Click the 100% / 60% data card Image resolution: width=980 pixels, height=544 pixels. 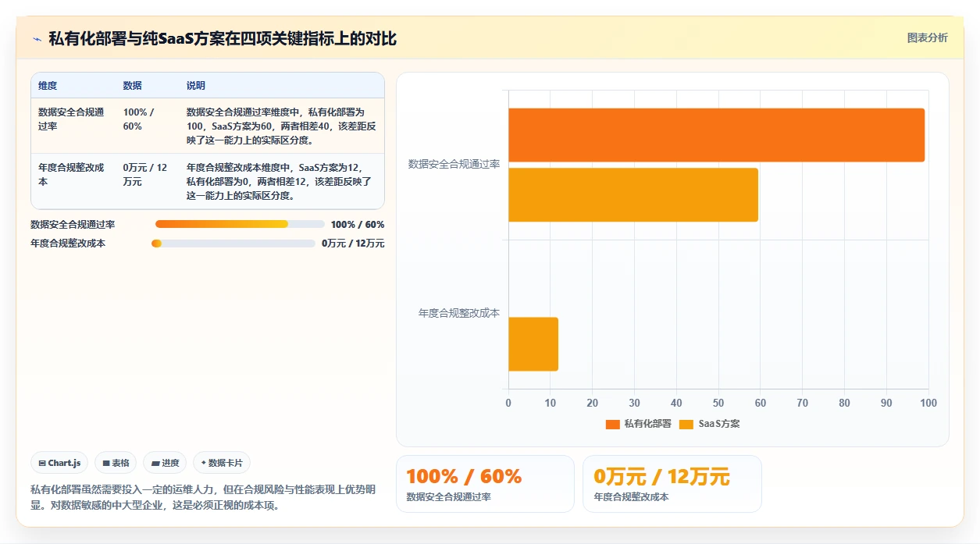click(485, 484)
